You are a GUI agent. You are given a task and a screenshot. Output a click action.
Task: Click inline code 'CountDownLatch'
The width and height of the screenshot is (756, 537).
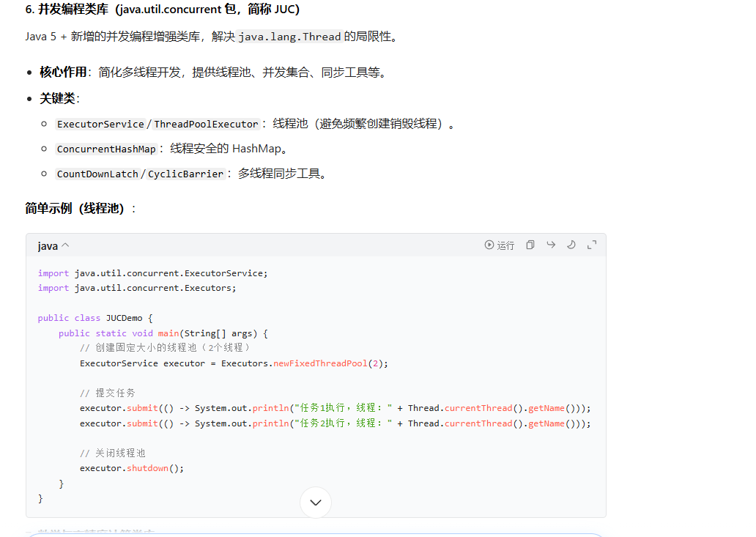point(97,174)
